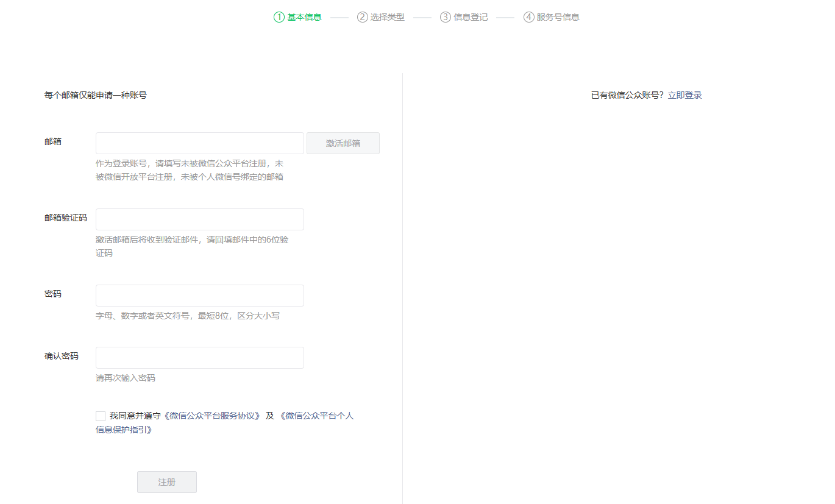Open the 《微信公众平台服务协议》 link
This screenshot has height=504, width=835.
[213, 416]
